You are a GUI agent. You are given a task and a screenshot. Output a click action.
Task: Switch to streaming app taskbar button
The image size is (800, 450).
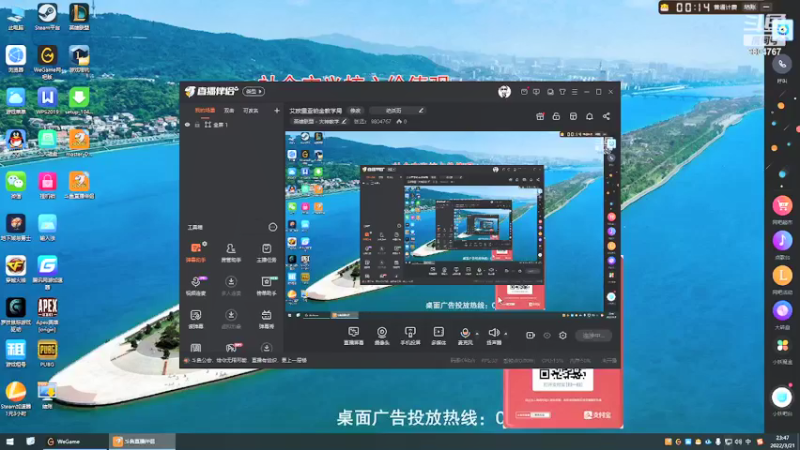coord(142,441)
